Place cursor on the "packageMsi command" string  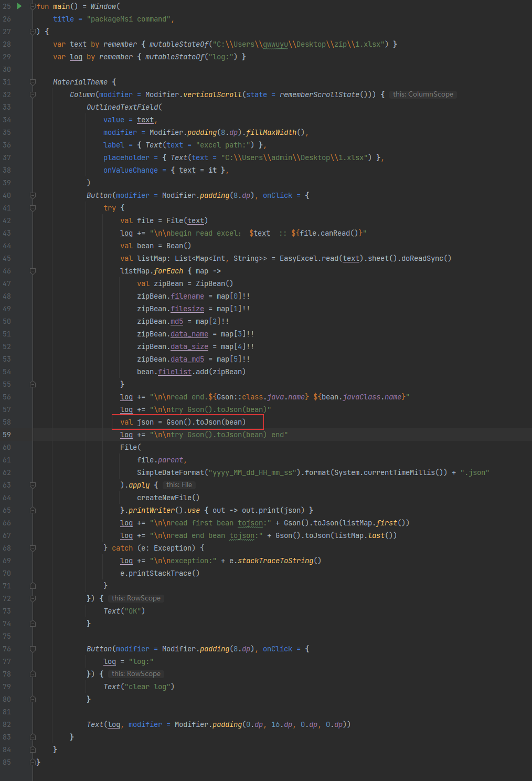(x=129, y=19)
